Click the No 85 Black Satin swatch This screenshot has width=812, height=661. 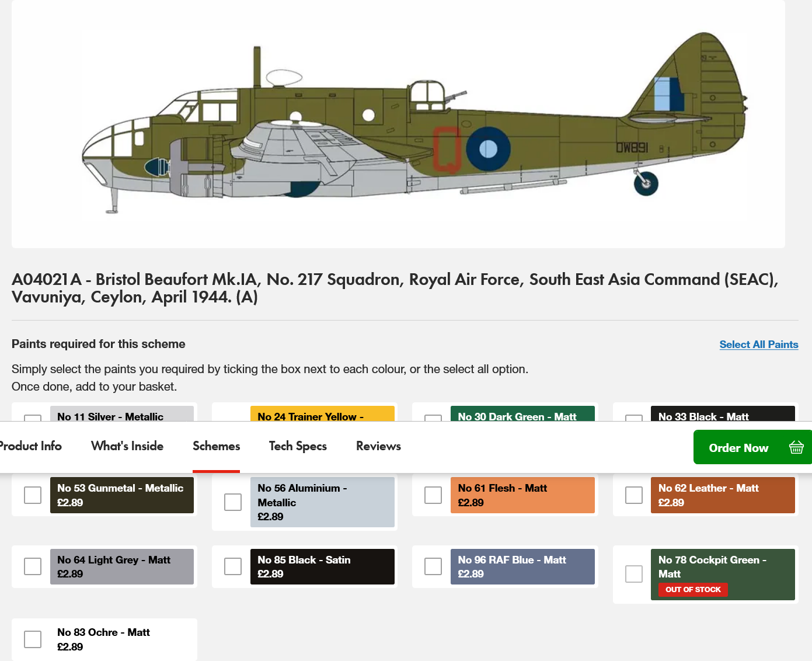pyautogui.click(x=322, y=566)
